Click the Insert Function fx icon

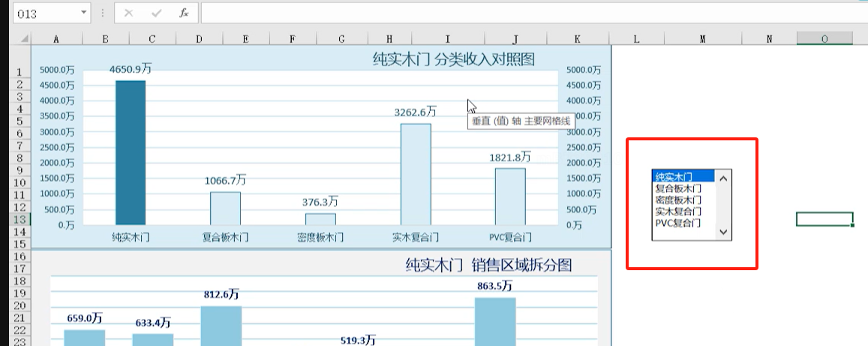pos(184,14)
